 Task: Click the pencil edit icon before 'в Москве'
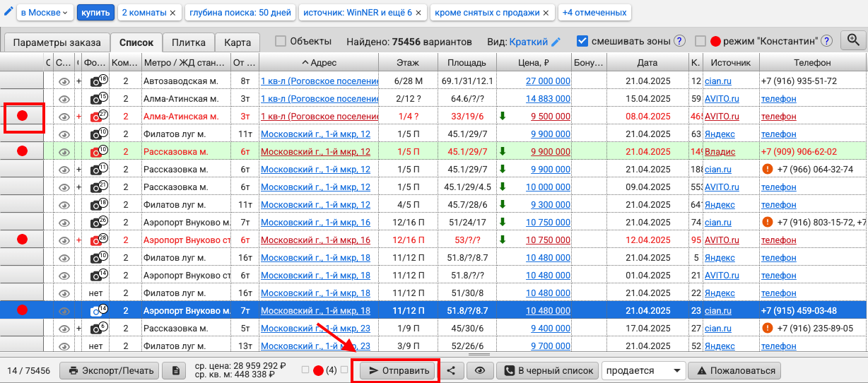pos(8,12)
